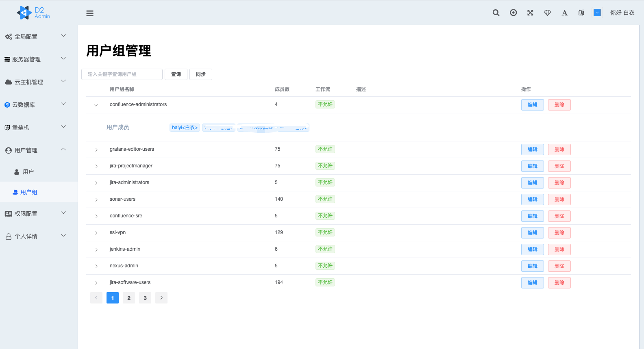This screenshot has width=644, height=349.
Task: Go to pagination page 3
Action: (145, 298)
